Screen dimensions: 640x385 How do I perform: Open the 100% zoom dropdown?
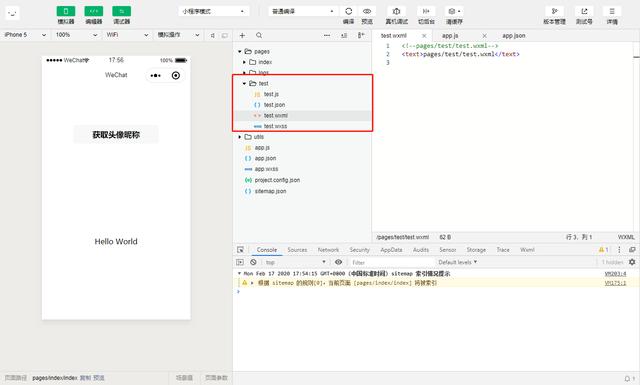pos(76,35)
